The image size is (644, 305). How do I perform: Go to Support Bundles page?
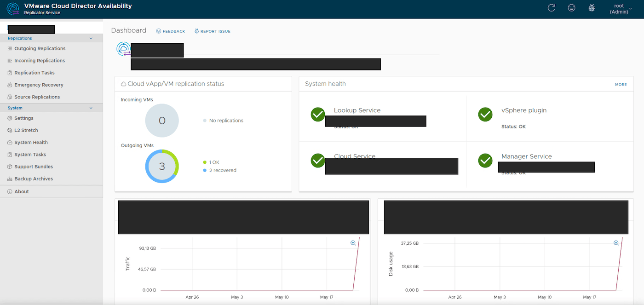[34, 167]
